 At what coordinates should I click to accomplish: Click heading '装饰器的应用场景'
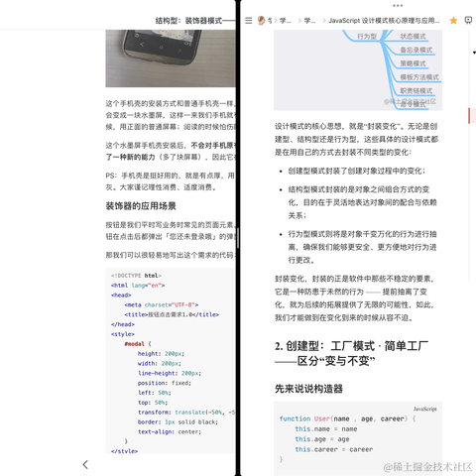click(141, 206)
